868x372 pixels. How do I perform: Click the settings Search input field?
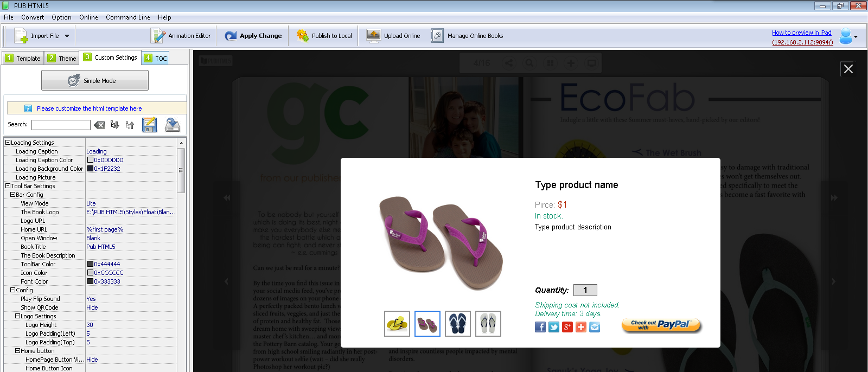[x=61, y=125]
